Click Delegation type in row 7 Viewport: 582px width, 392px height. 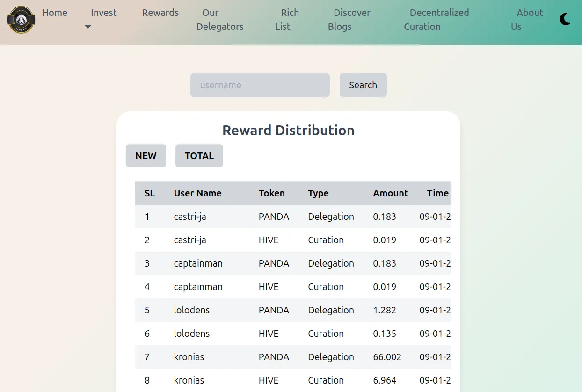[x=331, y=357]
